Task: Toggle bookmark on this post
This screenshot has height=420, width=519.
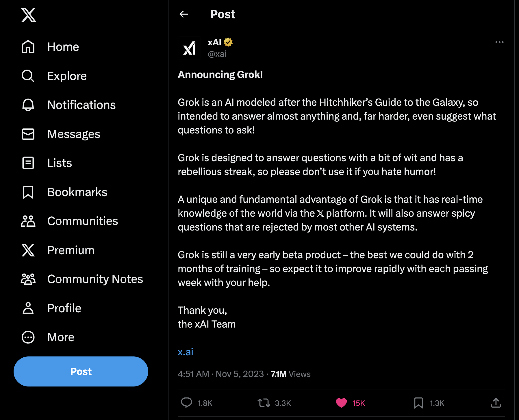Action: pos(418,403)
